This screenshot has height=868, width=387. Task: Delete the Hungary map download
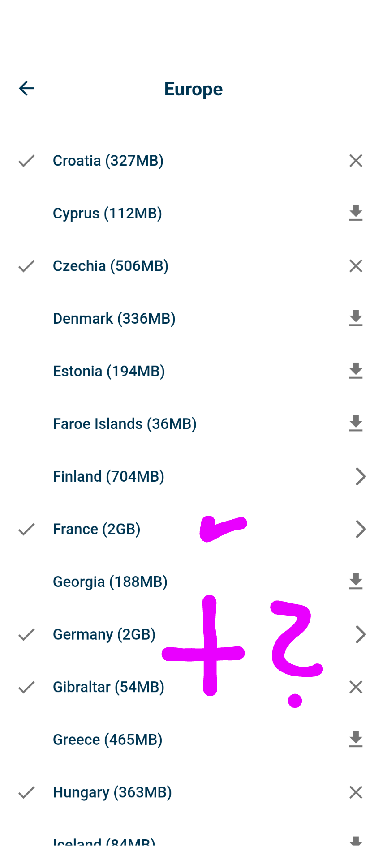(x=356, y=792)
